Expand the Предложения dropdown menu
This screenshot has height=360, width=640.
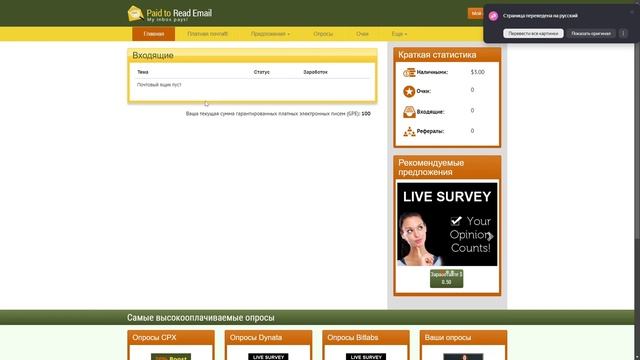tap(270, 34)
